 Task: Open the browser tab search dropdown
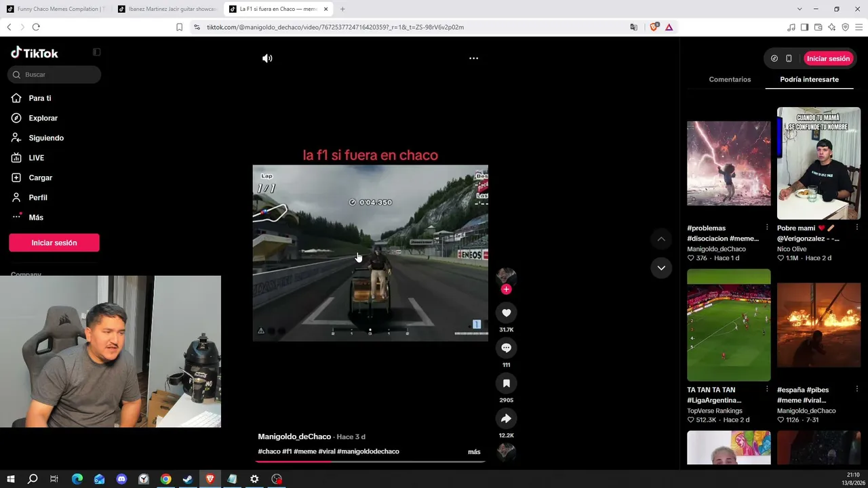(x=800, y=9)
